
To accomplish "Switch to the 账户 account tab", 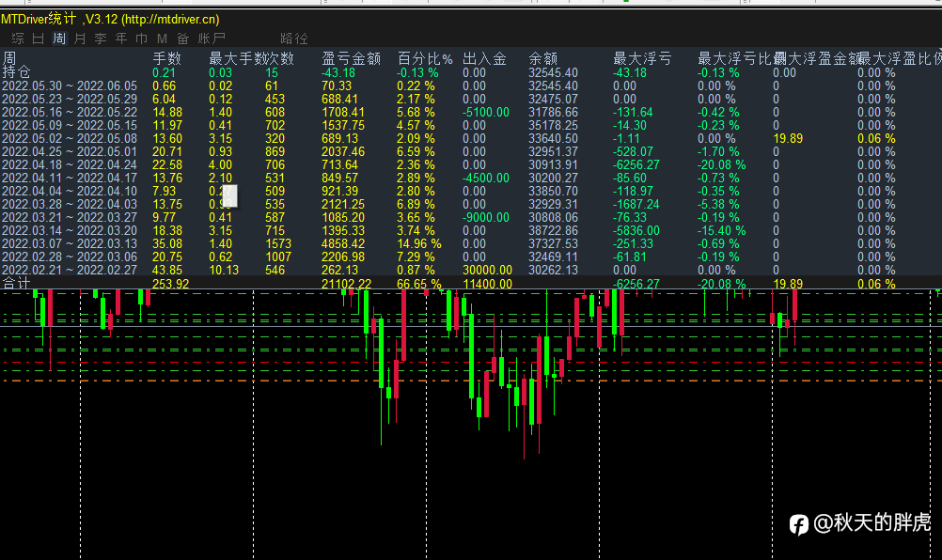I will pyautogui.click(x=212, y=39).
